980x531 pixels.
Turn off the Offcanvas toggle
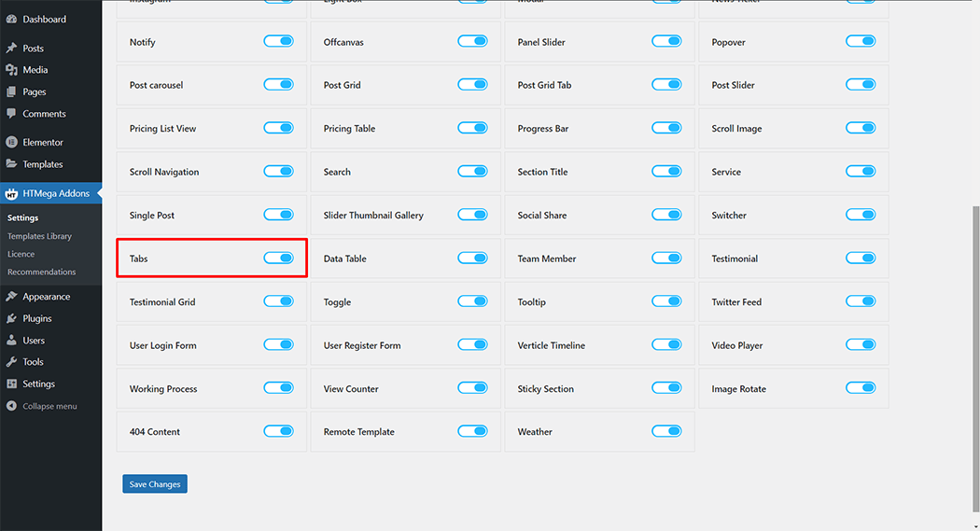pos(472,41)
